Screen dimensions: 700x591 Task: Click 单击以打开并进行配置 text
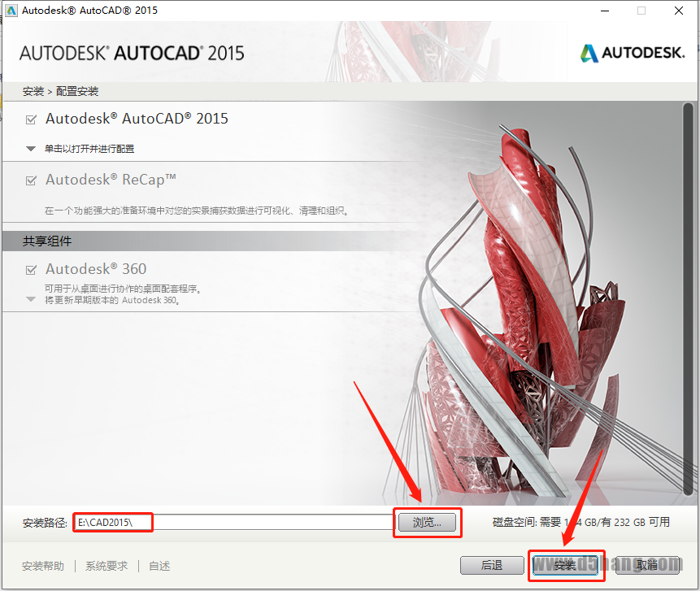coord(89,149)
